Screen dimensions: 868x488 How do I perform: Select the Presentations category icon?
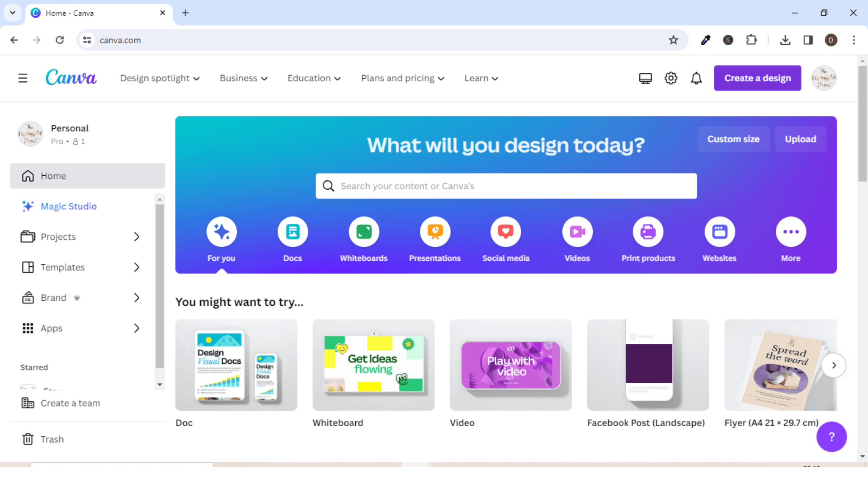(x=435, y=232)
